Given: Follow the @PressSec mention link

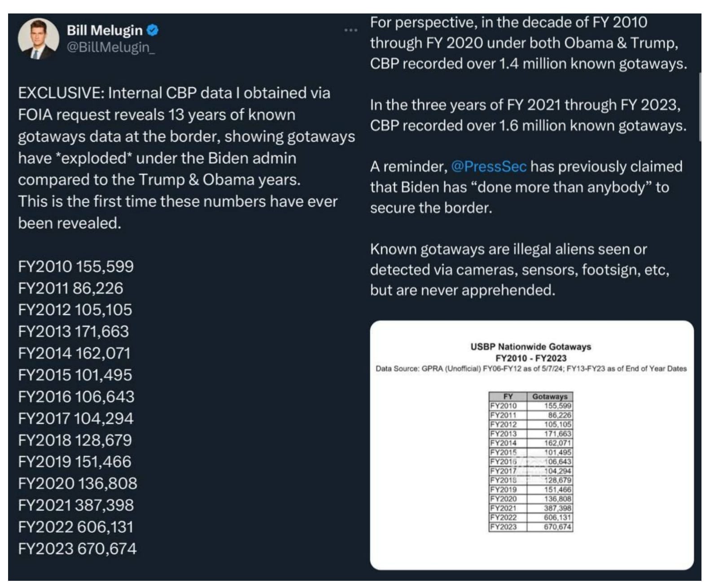Looking at the screenshot, I should point(488,167).
